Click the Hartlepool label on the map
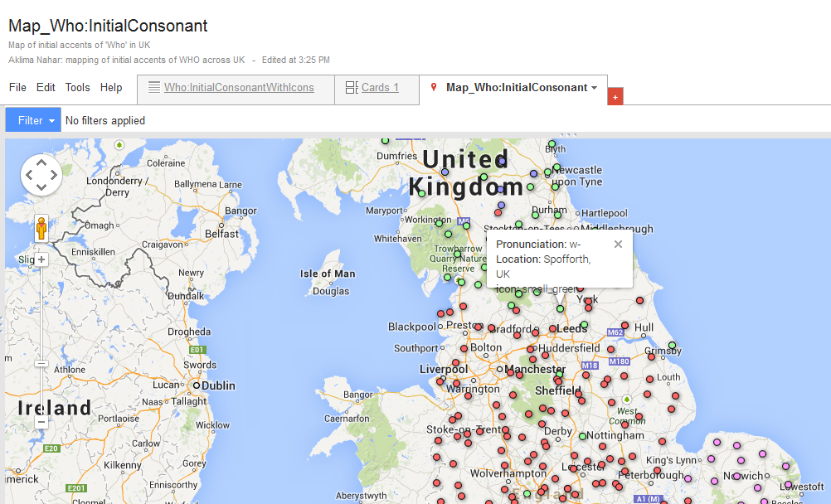The width and height of the screenshot is (831, 504). coord(604,213)
